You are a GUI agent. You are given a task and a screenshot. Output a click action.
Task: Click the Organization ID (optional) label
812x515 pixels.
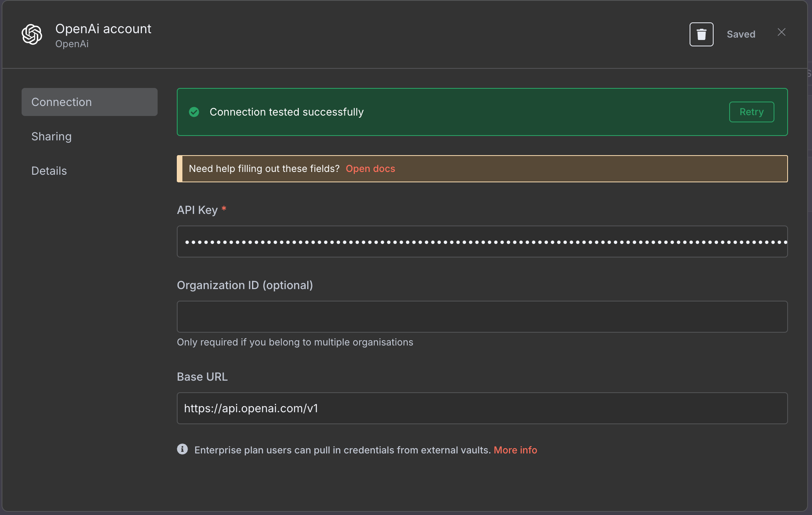(245, 285)
